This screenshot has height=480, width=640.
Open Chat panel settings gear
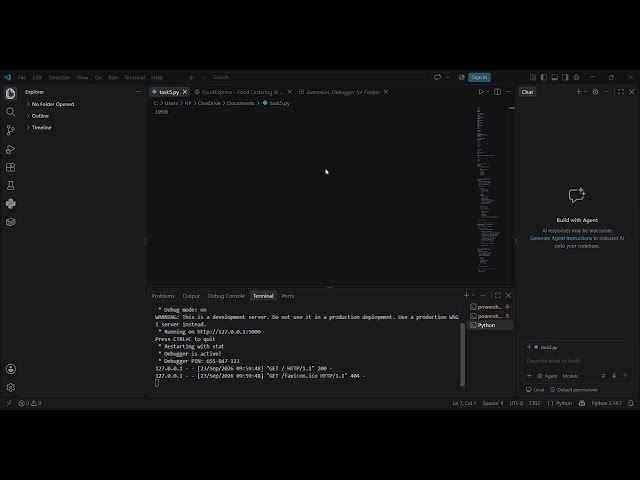point(596,92)
